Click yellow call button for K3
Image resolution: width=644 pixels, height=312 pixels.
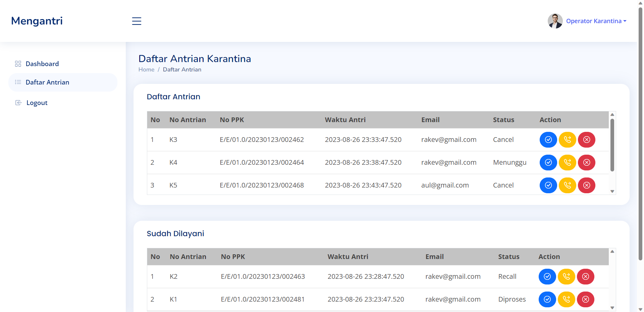[x=568, y=140]
